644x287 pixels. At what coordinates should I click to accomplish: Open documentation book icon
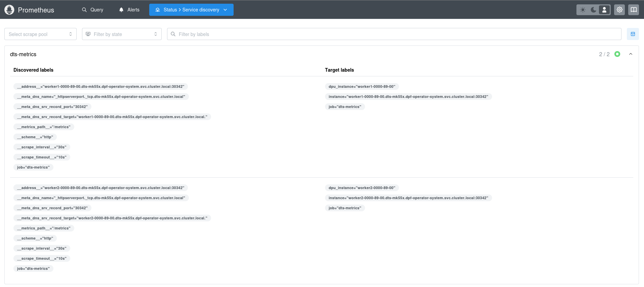pyautogui.click(x=634, y=10)
